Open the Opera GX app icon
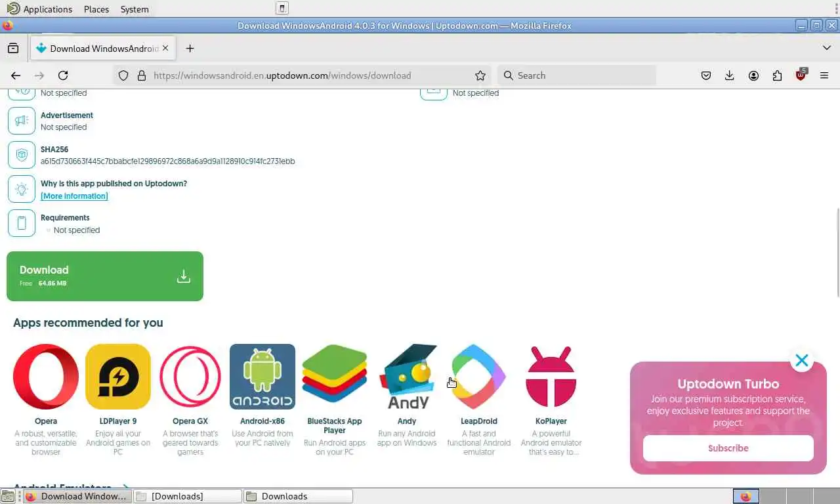This screenshot has height=504, width=840. point(190,377)
